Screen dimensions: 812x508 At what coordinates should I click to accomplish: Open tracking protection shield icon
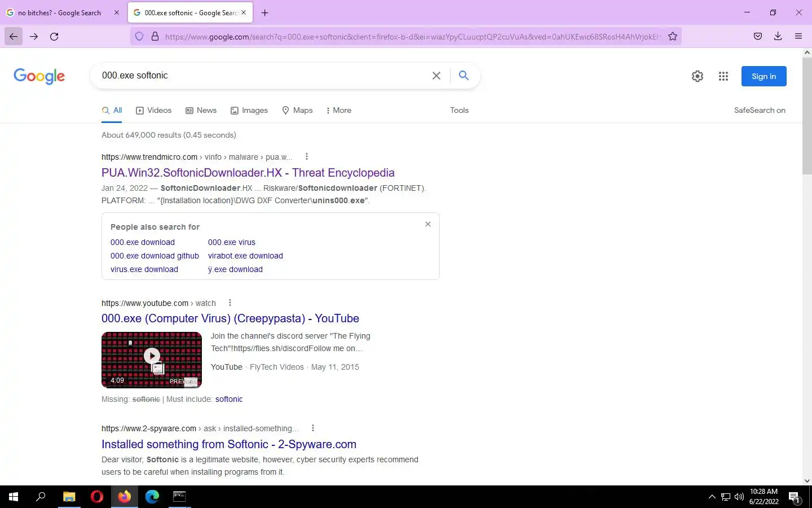point(139,37)
